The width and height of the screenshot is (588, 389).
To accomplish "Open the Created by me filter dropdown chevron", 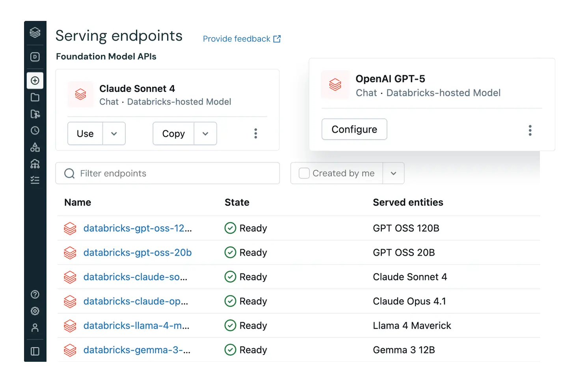I will click(x=393, y=173).
